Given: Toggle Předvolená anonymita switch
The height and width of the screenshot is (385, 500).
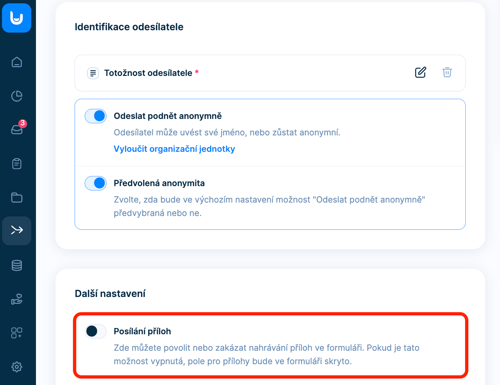Looking at the screenshot, I should 96,183.
